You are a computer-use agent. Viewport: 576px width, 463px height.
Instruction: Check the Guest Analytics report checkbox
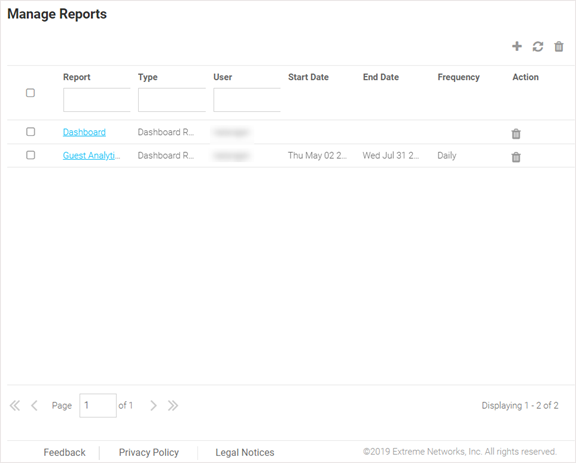30,155
